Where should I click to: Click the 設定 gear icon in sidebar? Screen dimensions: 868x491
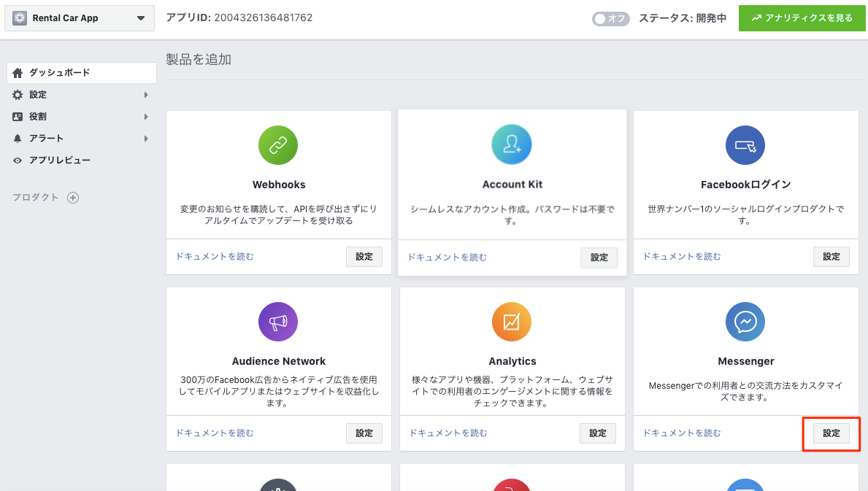click(18, 95)
